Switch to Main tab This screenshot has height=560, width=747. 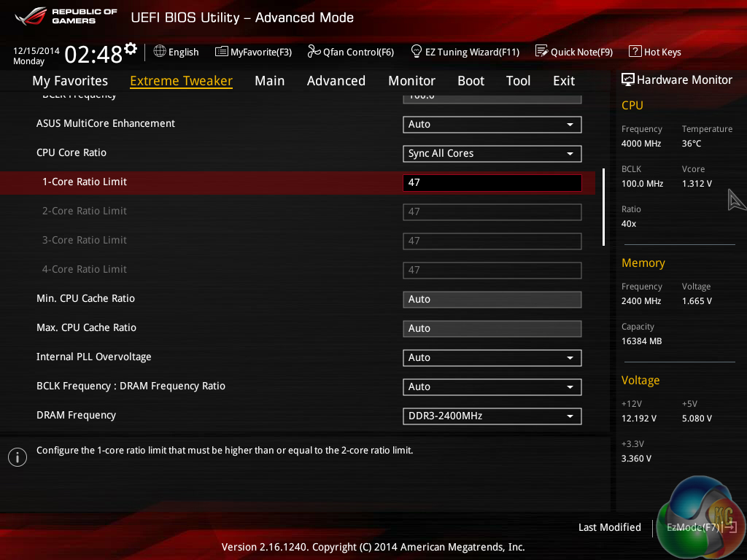click(270, 81)
